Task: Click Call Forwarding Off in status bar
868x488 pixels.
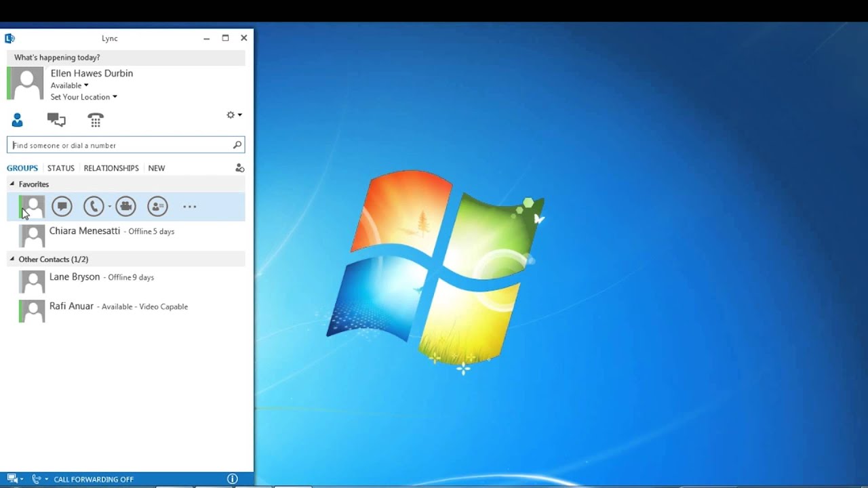Action: pos(94,479)
